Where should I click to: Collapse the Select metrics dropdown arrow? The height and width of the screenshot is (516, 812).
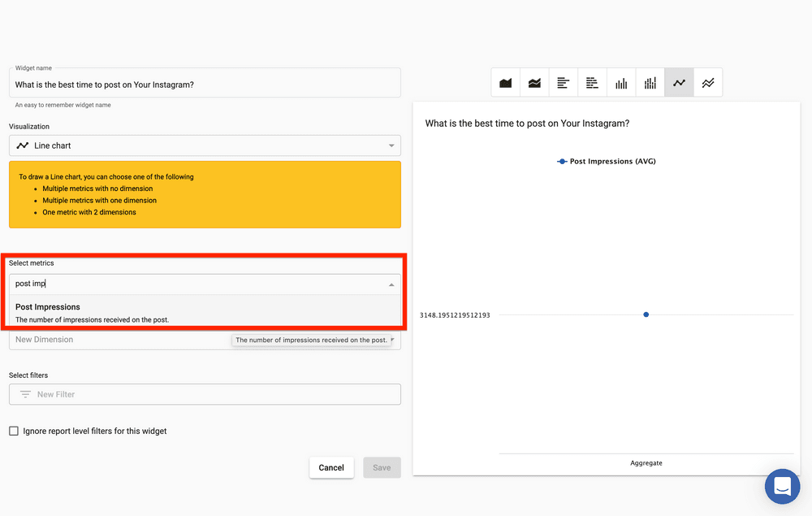(x=391, y=284)
